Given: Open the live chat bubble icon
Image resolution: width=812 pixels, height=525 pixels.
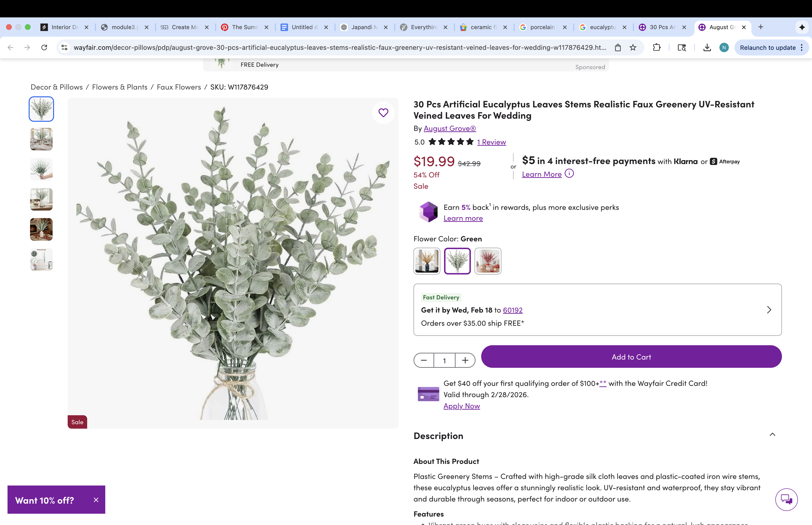Looking at the screenshot, I should coord(786,499).
